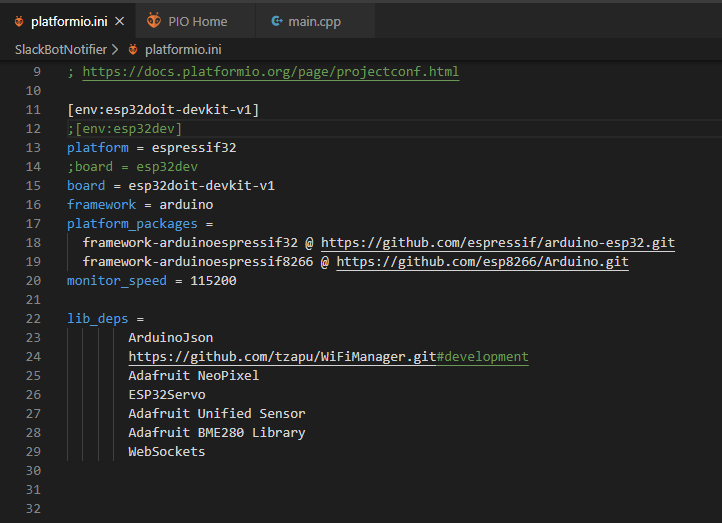Viewport: 722px width, 523px height.
Task: Click the platform key on line 13
Action: (98, 148)
